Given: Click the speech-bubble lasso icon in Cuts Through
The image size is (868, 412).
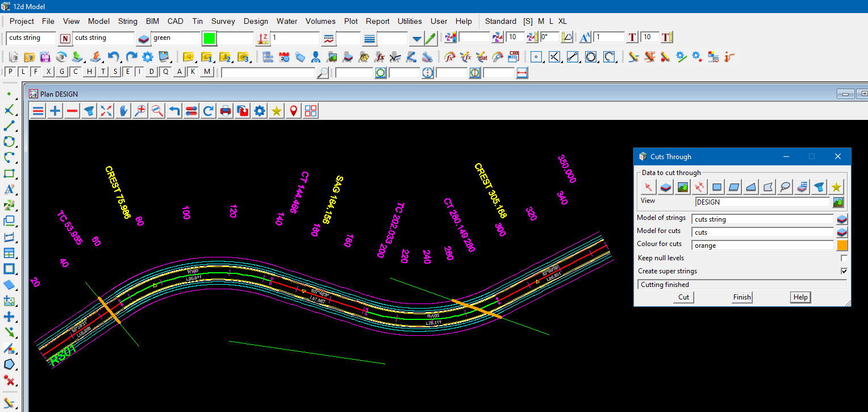Looking at the screenshot, I should click(x=785, y=187).
